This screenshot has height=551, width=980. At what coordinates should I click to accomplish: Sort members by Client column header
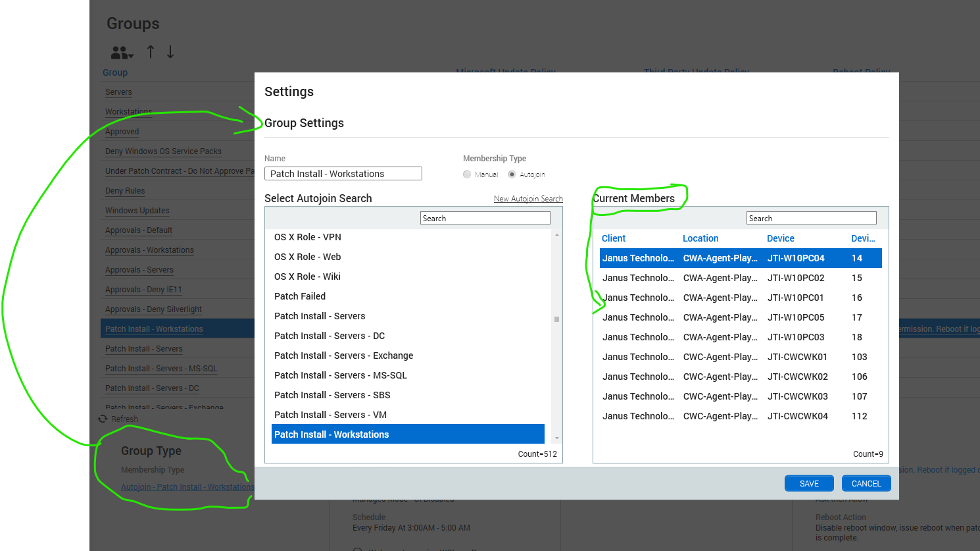614,238
